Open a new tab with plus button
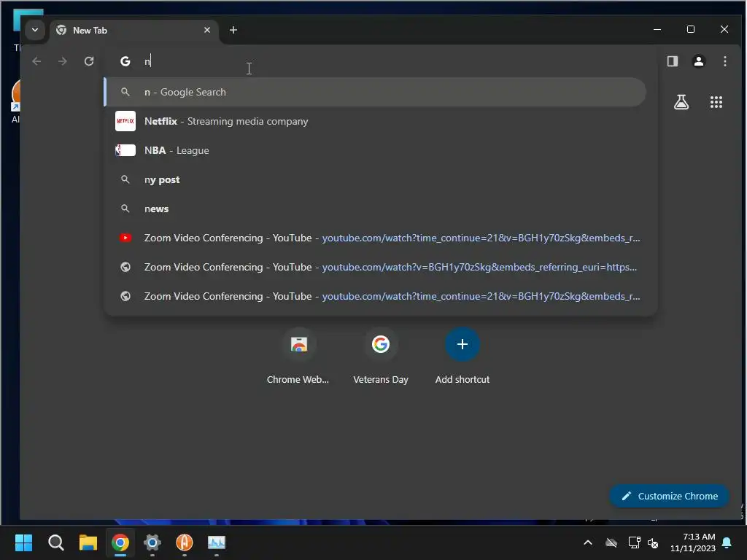Image resolution: width=747 pixels, height=560 pixels. 233,30
